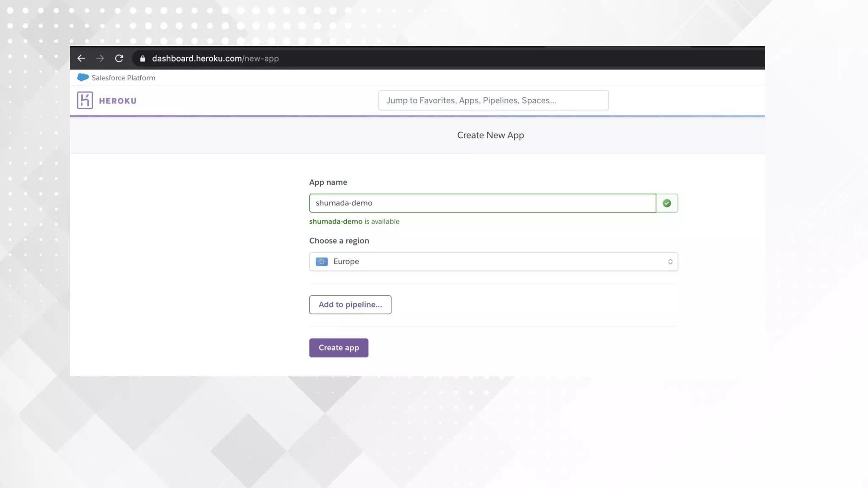
Task: Click the shumada-demo is available message
Action: point(354,222)
